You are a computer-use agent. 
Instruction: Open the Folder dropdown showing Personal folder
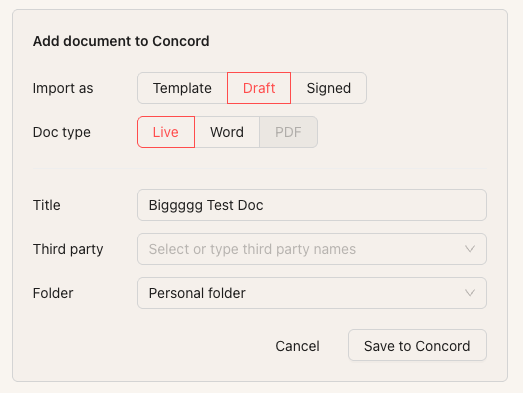click(x=312, y=293)
